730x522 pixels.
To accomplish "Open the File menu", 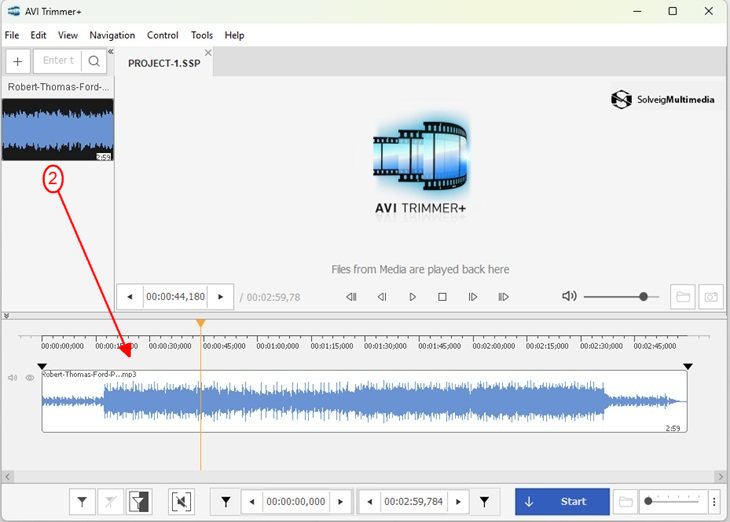I will pyautogui.click(x=12, y=35).
